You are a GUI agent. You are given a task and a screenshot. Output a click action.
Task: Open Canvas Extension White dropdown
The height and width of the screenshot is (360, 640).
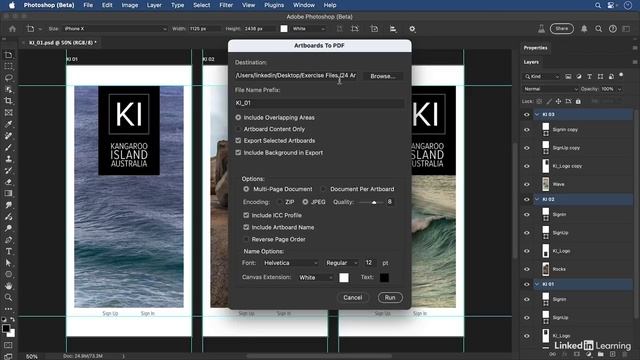click(x=316, y=278)
